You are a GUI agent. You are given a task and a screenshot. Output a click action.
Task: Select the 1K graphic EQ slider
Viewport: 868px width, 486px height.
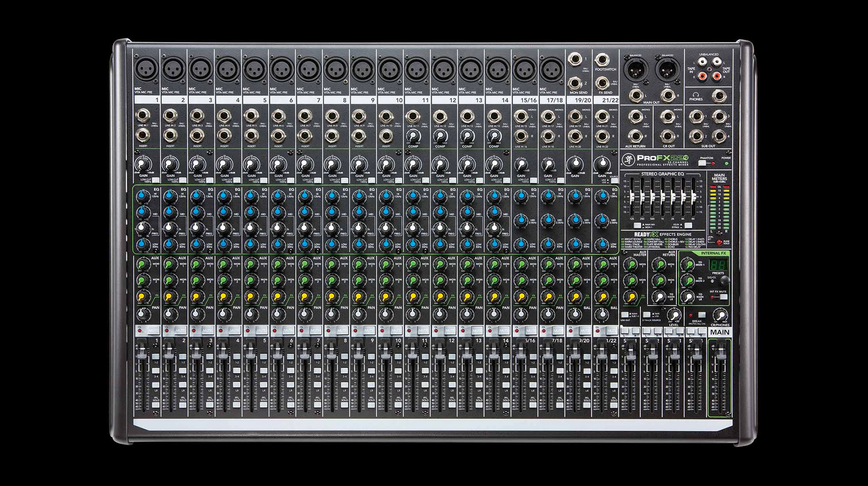point(663,198)
